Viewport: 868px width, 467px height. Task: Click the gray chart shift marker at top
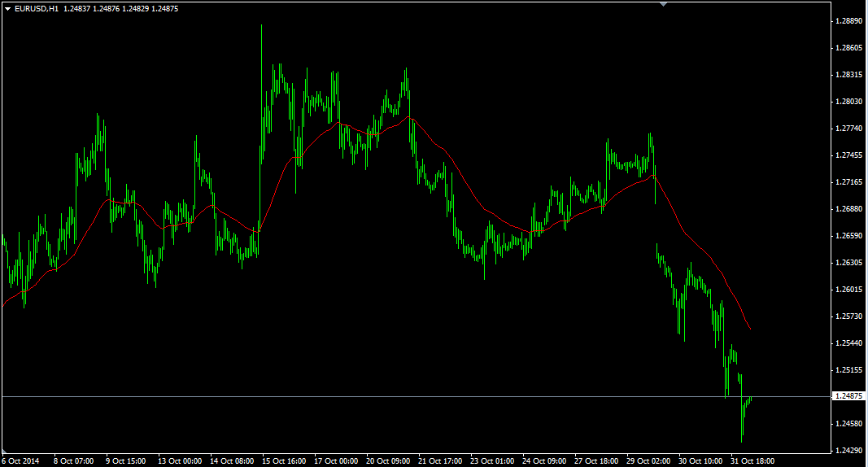pos(663,4)
